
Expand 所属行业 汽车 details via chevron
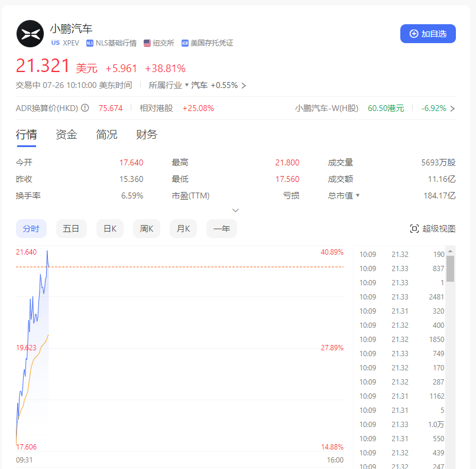point(243,84)
